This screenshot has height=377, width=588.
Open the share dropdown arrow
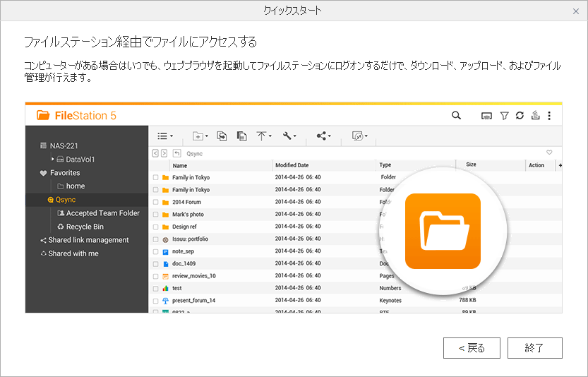point(329,136)
